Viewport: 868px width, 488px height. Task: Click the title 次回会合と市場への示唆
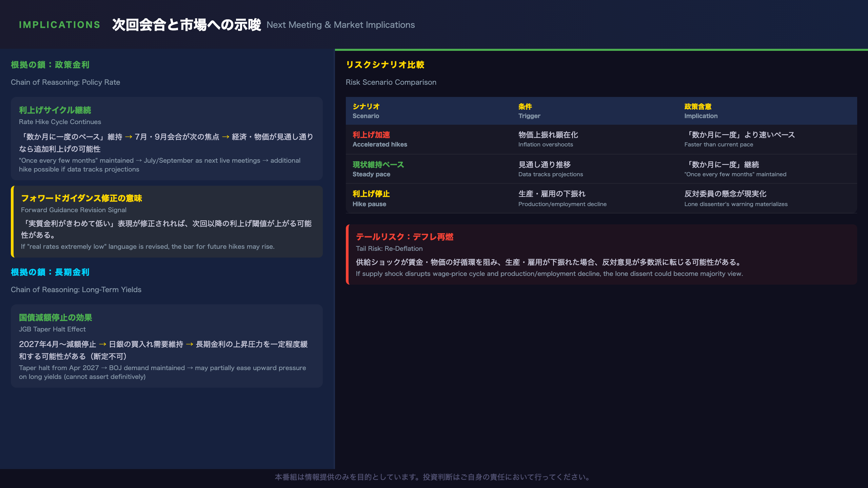pyautogui.click(x=186, y=25)
